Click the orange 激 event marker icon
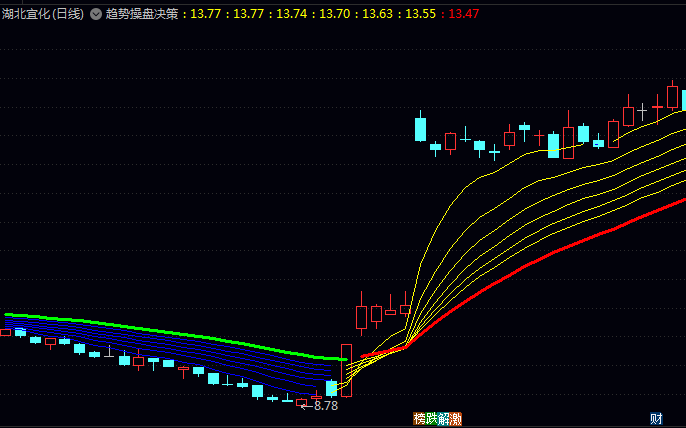The height and width of the screenshot is (428, 686). pyautogui.click(x=456, y=419)
